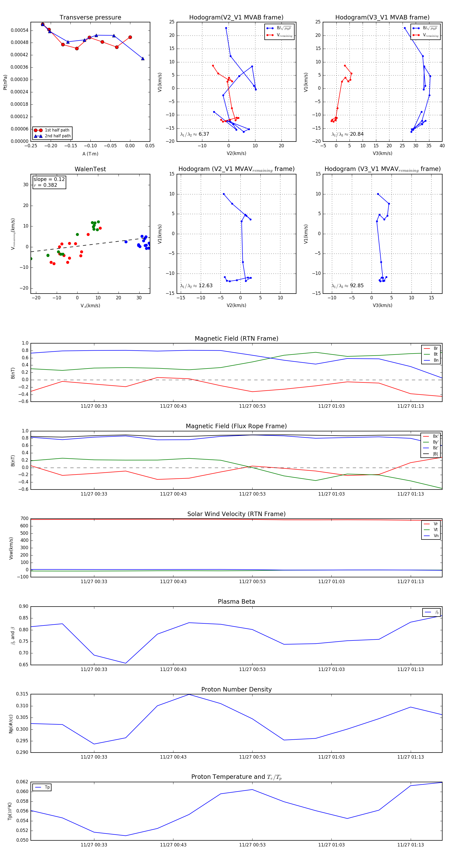Click the 'Proton Number Density' title
Viewport: 473px width, 868px height.
coord(236,689)
